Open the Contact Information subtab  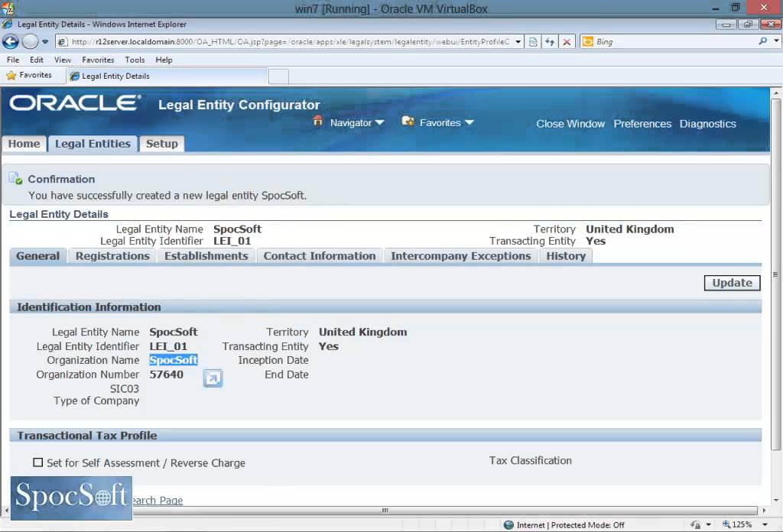320,256
